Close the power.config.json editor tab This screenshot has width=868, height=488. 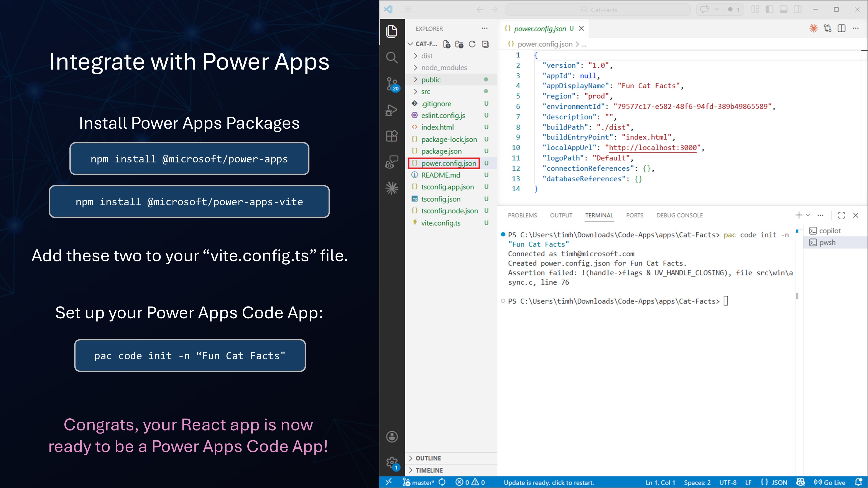pos(581,29)
